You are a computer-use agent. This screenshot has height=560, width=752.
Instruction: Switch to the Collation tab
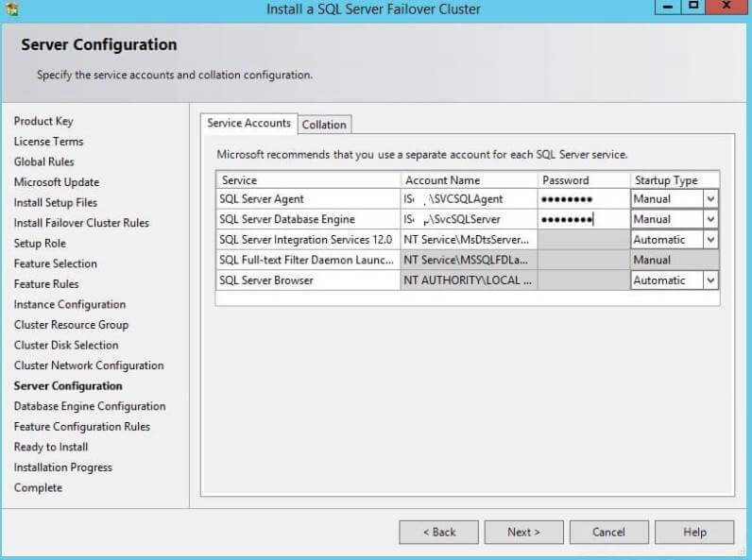tap(324, 125)
